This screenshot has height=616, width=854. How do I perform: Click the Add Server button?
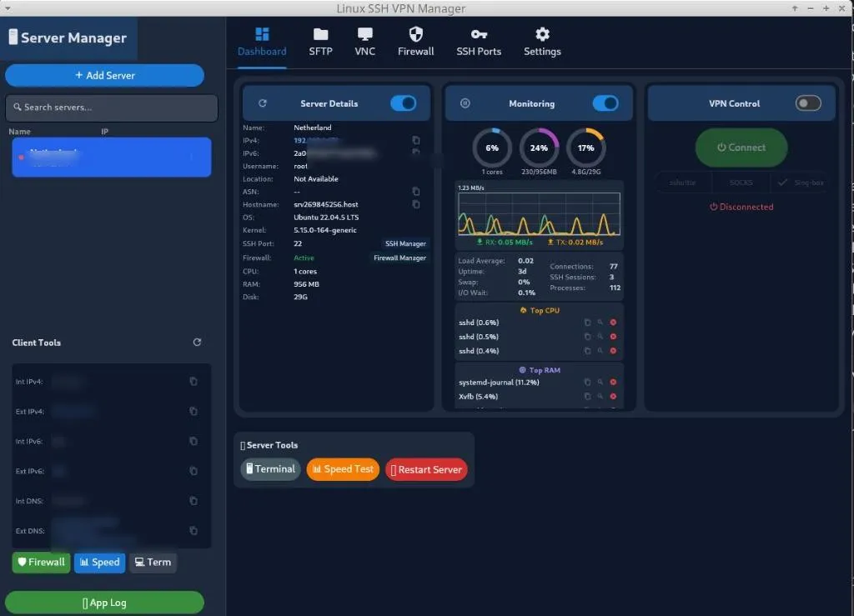[104, 76]
